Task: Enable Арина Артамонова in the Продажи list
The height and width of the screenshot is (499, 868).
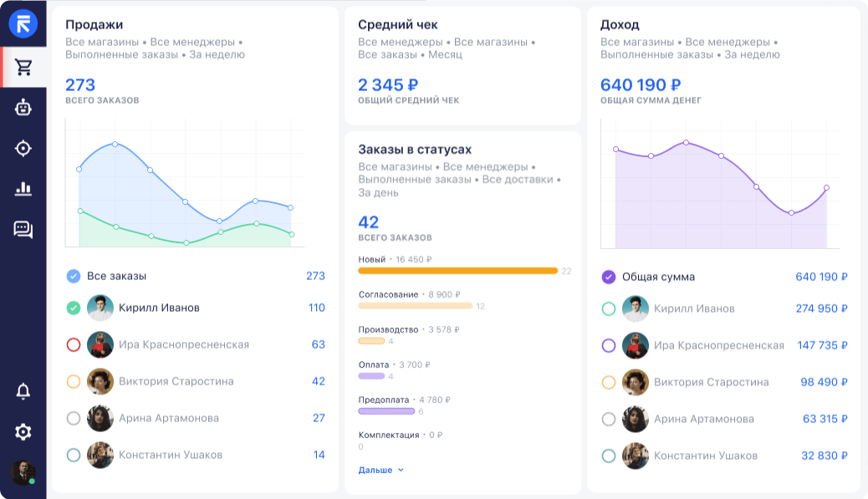Action: [74, 418]
